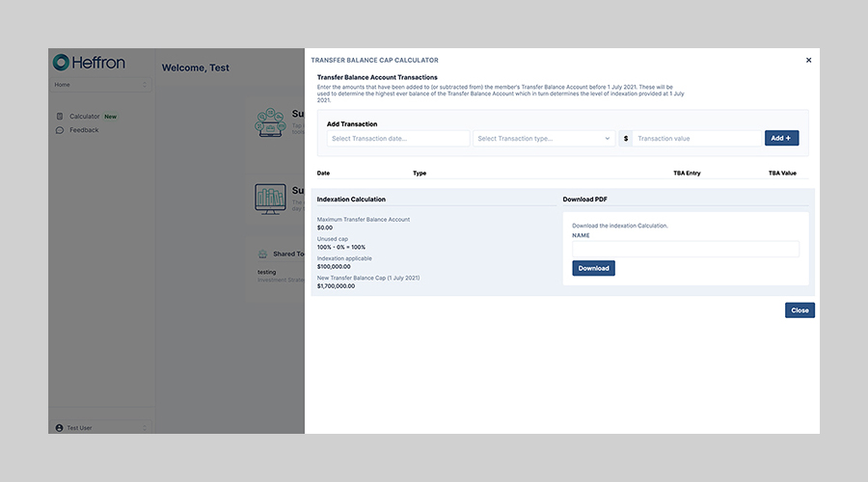This screenshot has height=482, width=868.
Task: Click the TBA Value column header
Action: (x=782, y=174)
